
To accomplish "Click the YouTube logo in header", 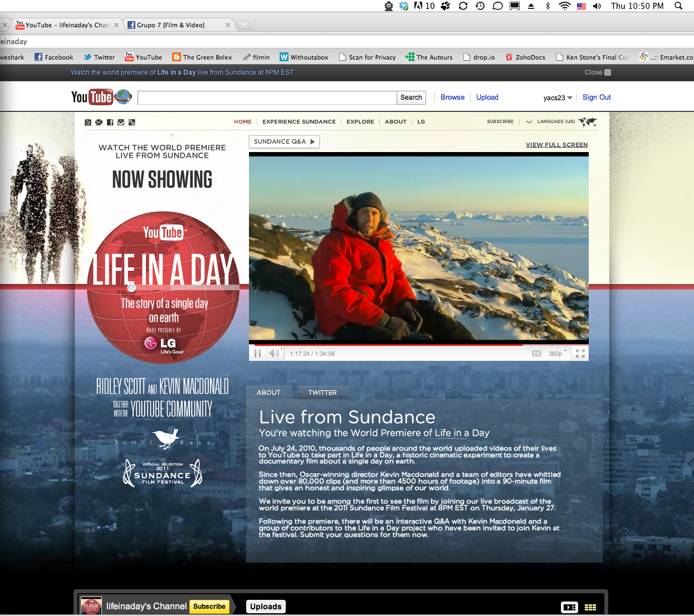I will pos(92,97).
